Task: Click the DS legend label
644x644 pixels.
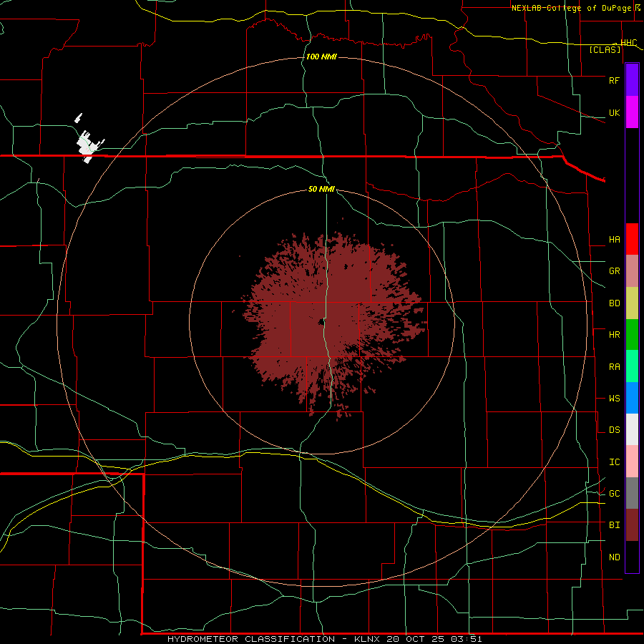Action: pyautogui.click(x=614, y=430)
